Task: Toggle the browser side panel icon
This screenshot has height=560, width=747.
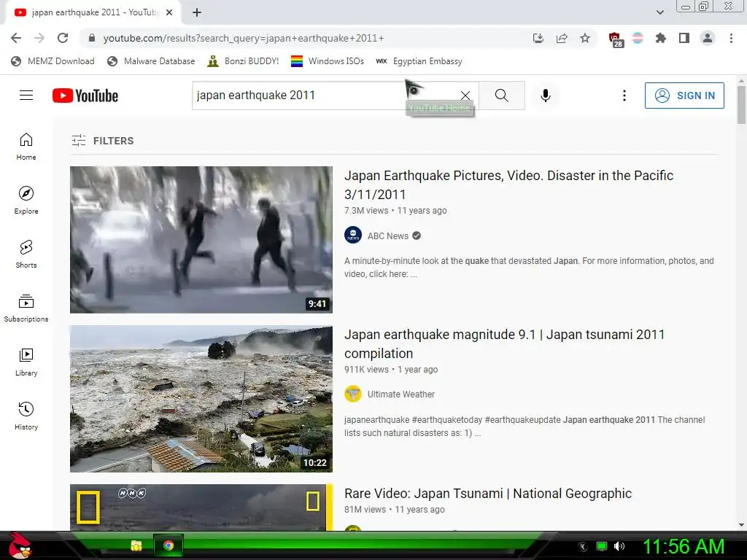Action: (684, 38)
